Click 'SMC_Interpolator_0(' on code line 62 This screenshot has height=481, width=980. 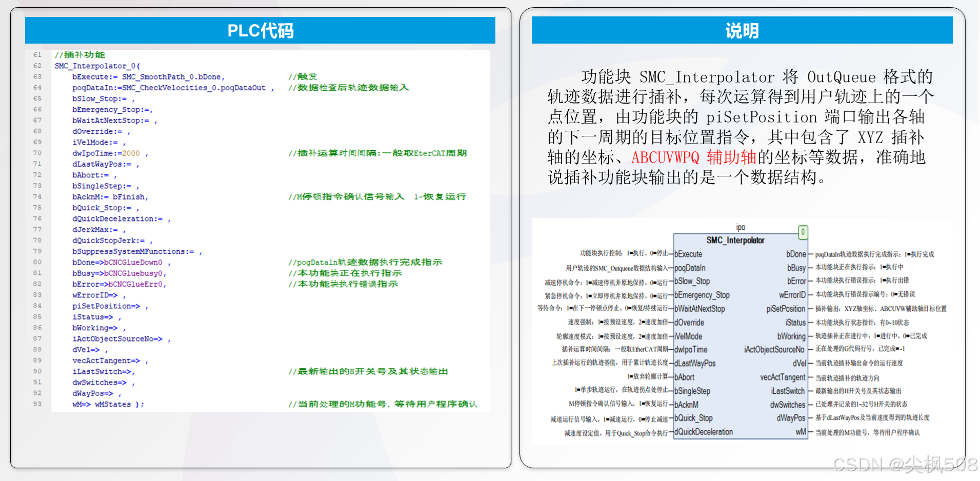click(97, 66)
